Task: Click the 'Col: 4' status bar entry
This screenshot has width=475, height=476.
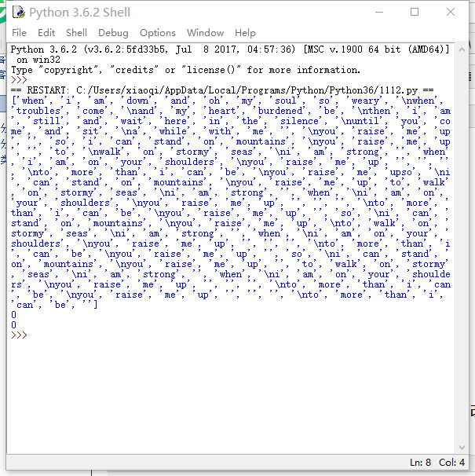Action: pyautogui.click(x=451, y=463)
